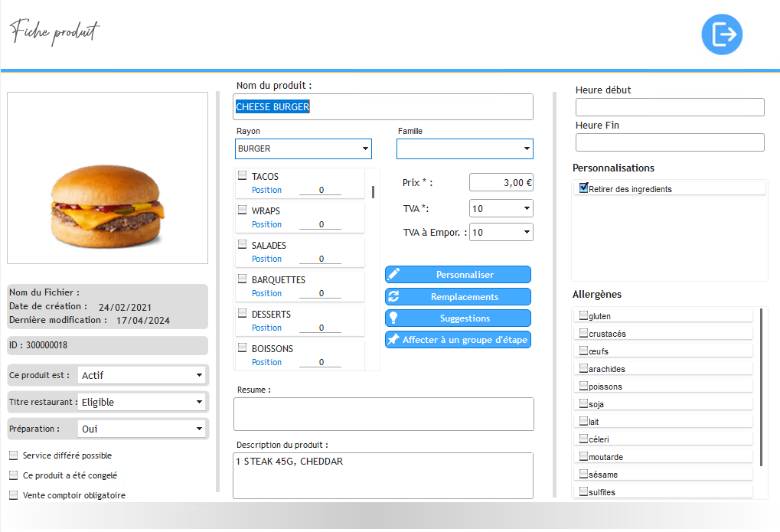Click the pin icon on Affecter button
The height and width of the screenshot is (532, 780).
(394, 340)
